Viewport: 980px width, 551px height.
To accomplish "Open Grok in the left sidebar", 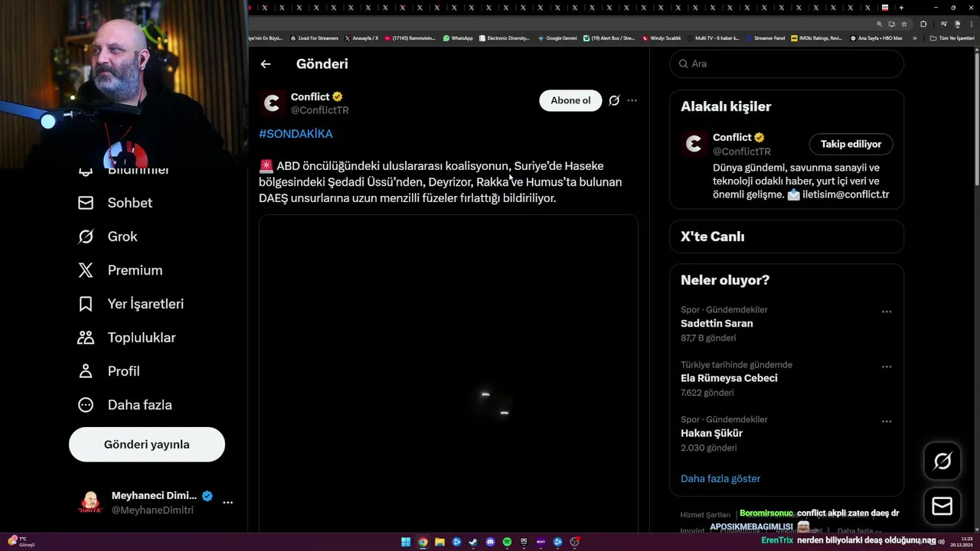I will pos(107,236).
